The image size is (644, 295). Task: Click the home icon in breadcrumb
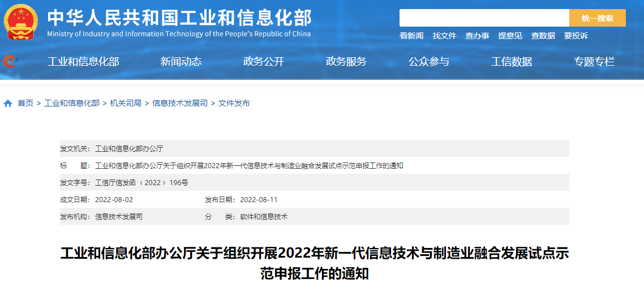8,104
